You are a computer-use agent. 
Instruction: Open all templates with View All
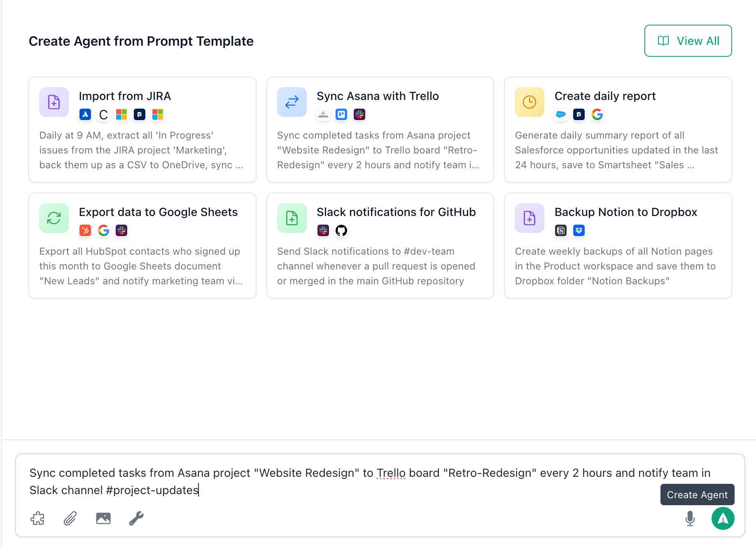[x=688, y=41]
